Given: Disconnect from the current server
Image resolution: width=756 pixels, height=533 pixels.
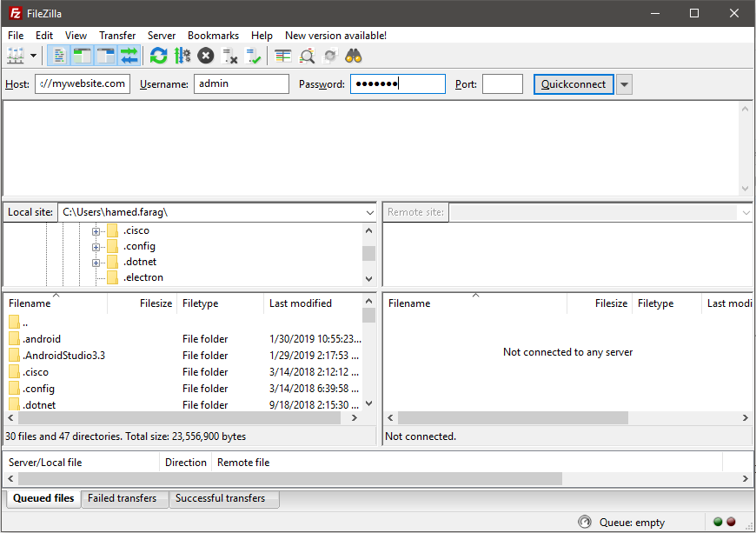Looking at the screenshot, I should tap(229, 56).
